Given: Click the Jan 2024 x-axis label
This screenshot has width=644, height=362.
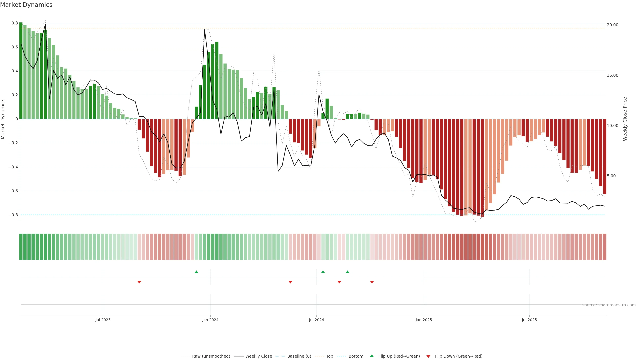Looking at the screenshot, I should 210,320.
